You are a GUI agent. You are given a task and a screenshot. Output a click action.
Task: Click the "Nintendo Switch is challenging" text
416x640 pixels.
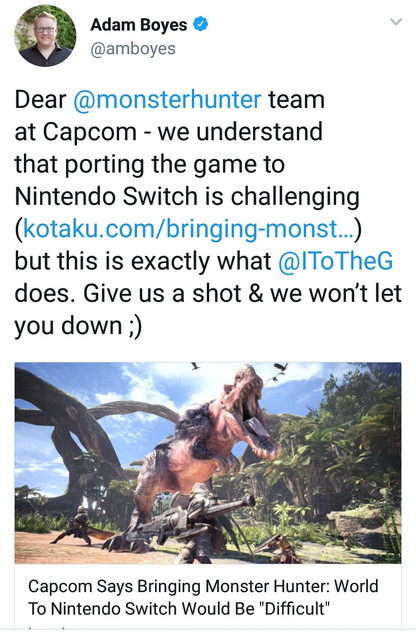tap(187, 197)
